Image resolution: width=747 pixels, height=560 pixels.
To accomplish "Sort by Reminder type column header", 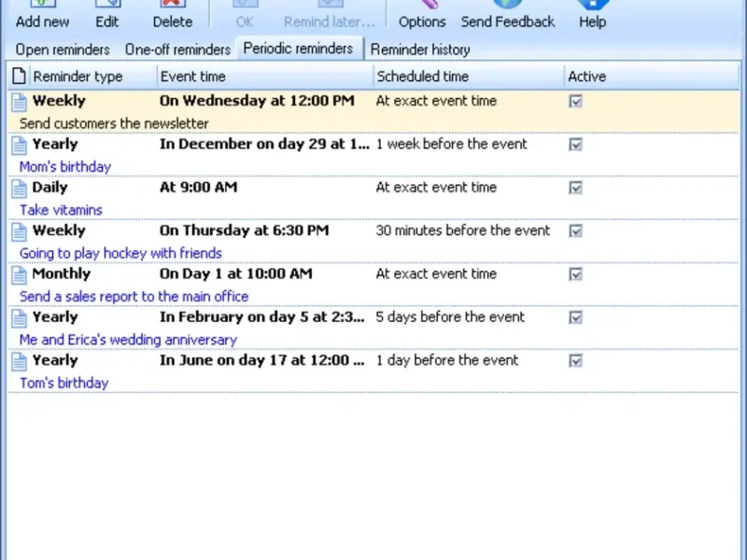I will click(x=92, y=77).
